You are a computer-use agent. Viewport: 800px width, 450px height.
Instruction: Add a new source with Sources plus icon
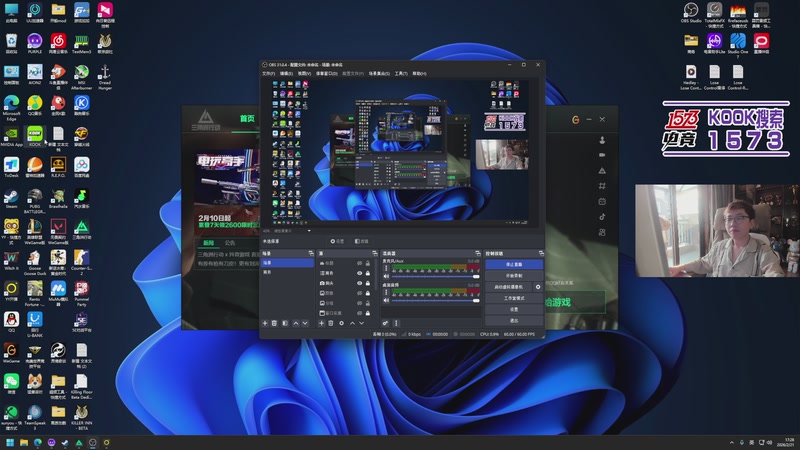[321, 323]
